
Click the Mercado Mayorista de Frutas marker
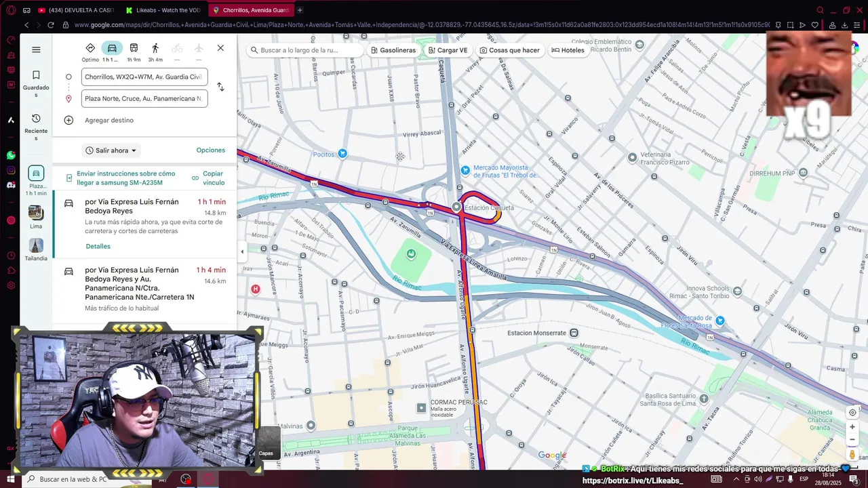click(465, 170)
